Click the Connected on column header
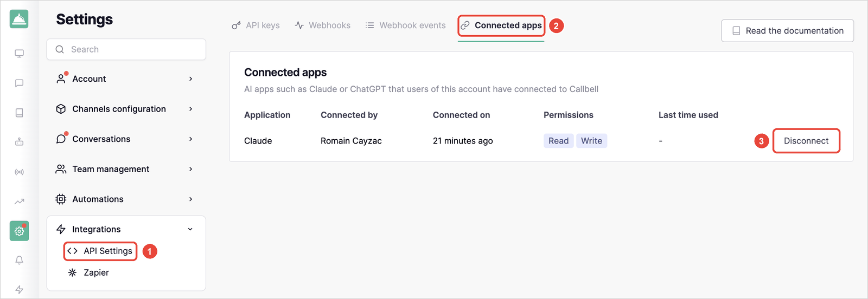 461,115
